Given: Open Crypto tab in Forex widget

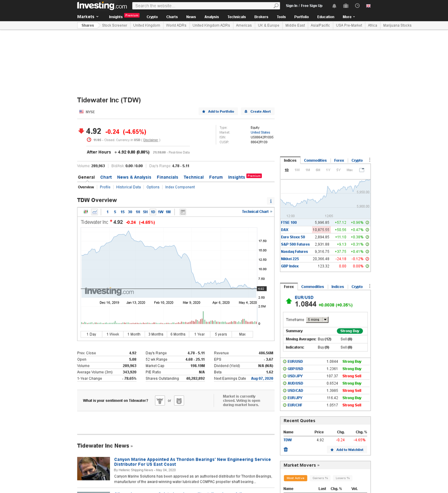Looking at the screenshot, I should coord(357,287).
